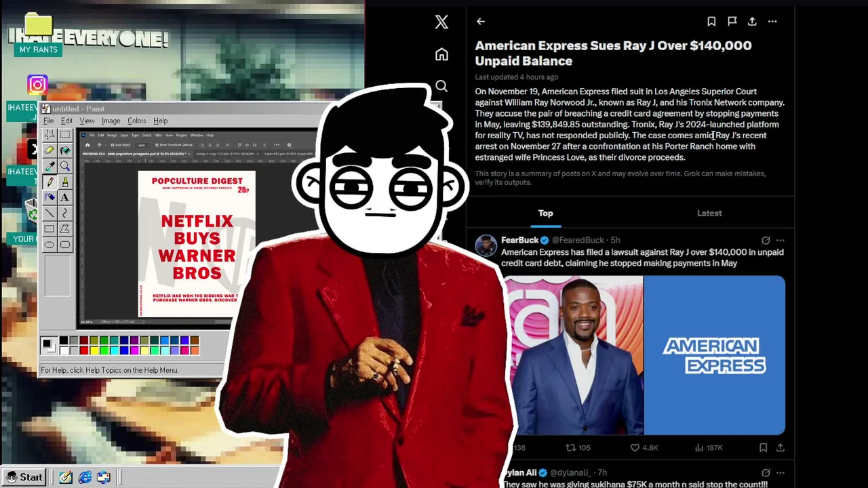Screen dimensions: 868x488
Task: View analytics showing 187K views
Action: coord(708,447)
